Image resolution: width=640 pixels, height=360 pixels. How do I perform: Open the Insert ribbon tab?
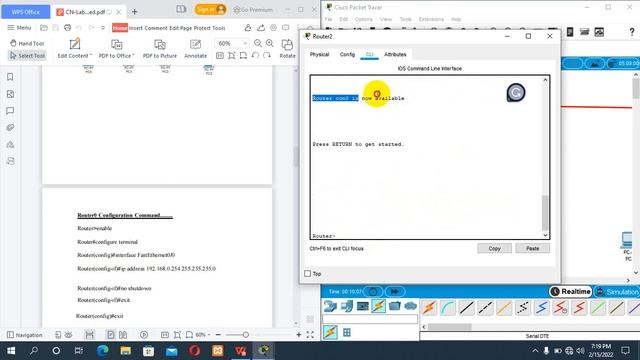[136, 28]
